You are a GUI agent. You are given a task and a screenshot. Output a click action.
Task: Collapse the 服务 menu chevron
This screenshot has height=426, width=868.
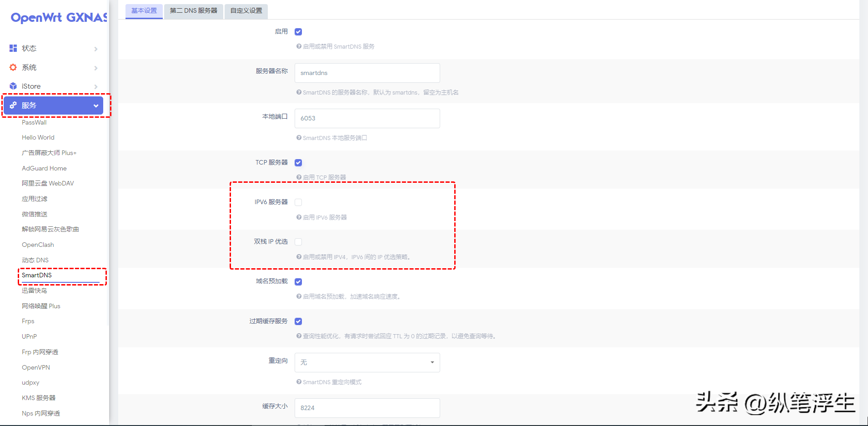tap(96, 105)
